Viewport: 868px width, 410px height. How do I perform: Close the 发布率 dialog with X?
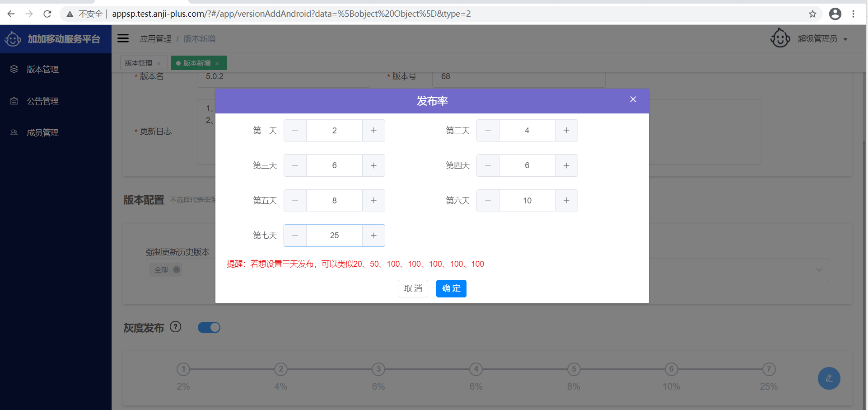[x=633, y=99]
